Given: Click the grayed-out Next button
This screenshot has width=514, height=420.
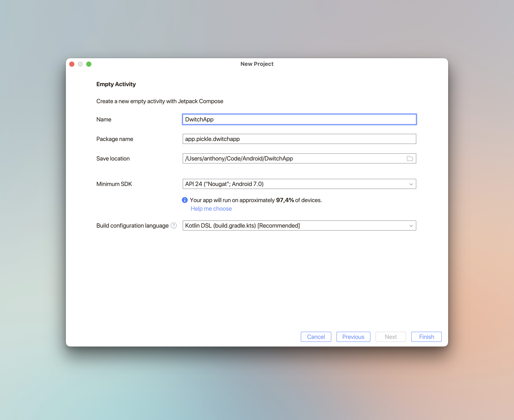Looking at the screenshot, I should (x=390, y=337).
